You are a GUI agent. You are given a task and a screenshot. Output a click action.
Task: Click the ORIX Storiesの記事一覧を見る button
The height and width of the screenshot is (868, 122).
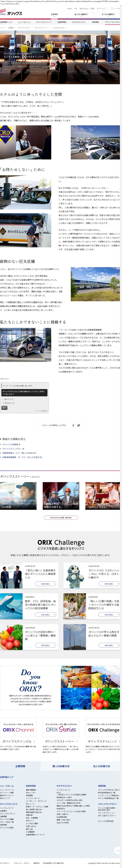(x=61, y=518)
